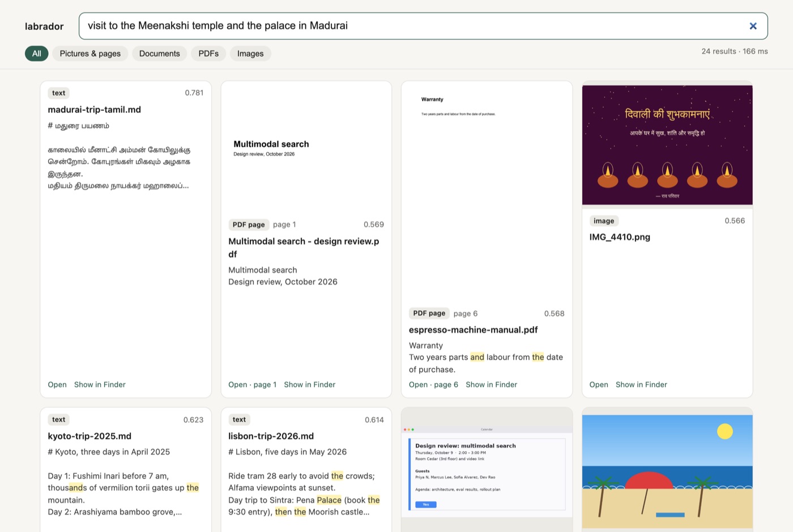
Task: Click the 0.781 relevance score
Action: (194, 93)
